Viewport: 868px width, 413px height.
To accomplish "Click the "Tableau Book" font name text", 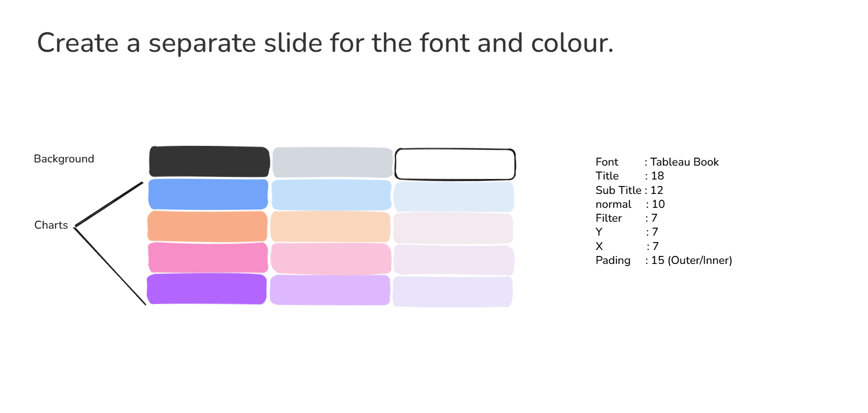I will pyautogui.click(x=684, y=162).
